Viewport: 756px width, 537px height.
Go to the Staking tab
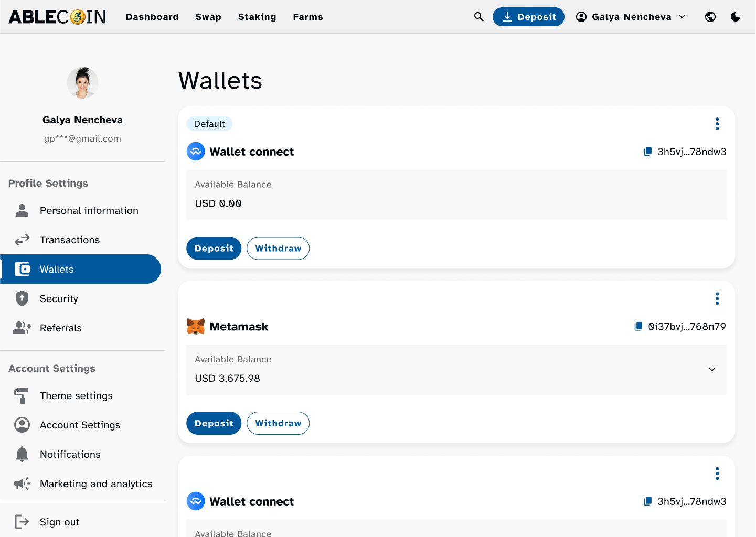tap(257, 17)
